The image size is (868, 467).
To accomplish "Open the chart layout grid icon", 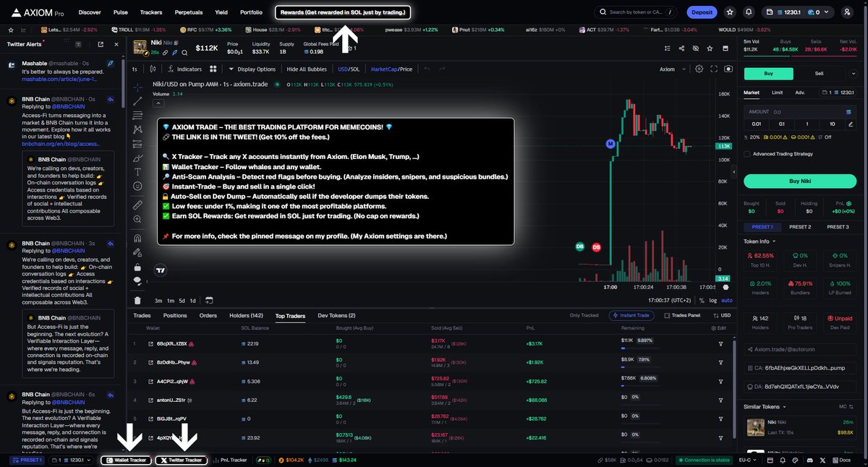I will (x=213, y=69).
